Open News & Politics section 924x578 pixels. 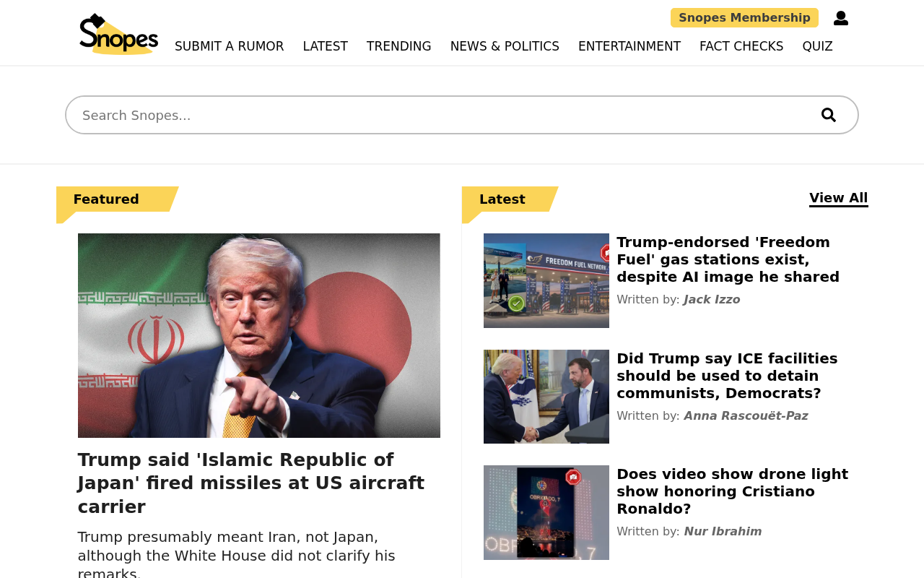pyautogui.click(x=505, y=46)
